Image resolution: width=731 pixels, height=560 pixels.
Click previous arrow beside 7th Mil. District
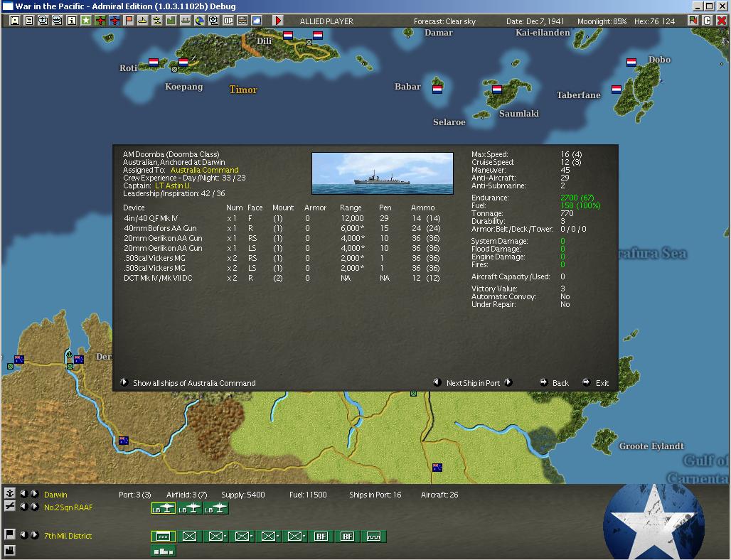(x=23, y=535)
